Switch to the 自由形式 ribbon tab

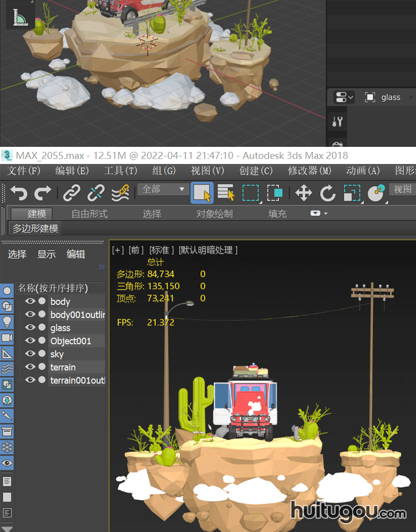(x=89, y=214)
